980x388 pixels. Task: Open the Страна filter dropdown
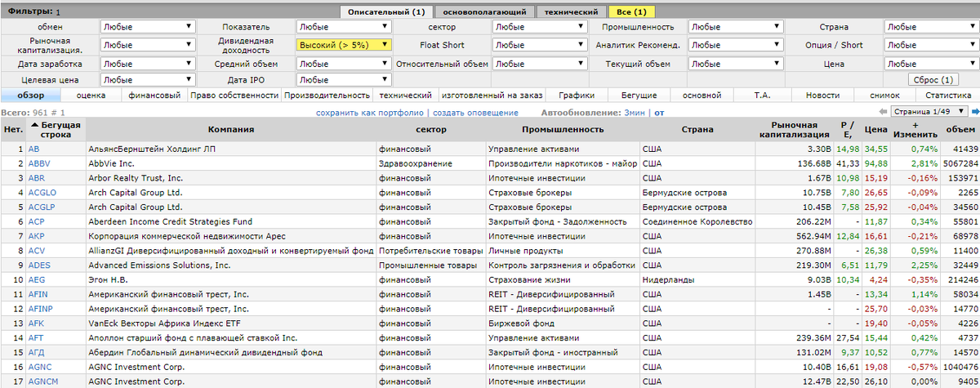(932, 26)
